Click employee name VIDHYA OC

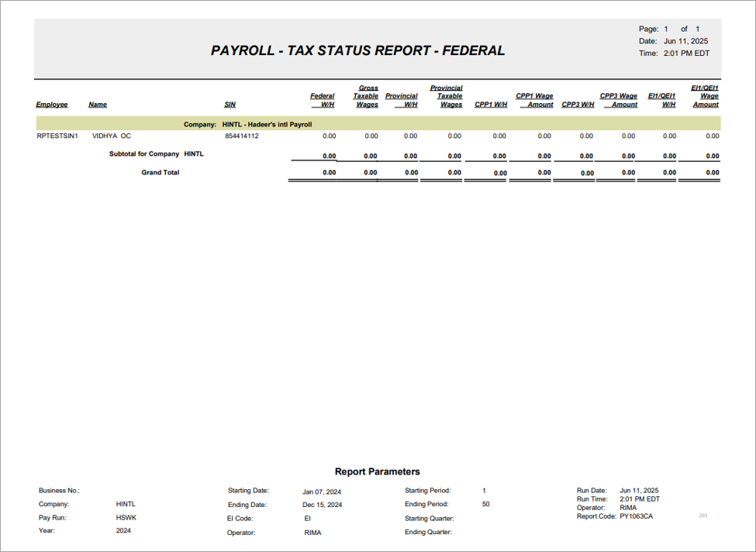112,136
